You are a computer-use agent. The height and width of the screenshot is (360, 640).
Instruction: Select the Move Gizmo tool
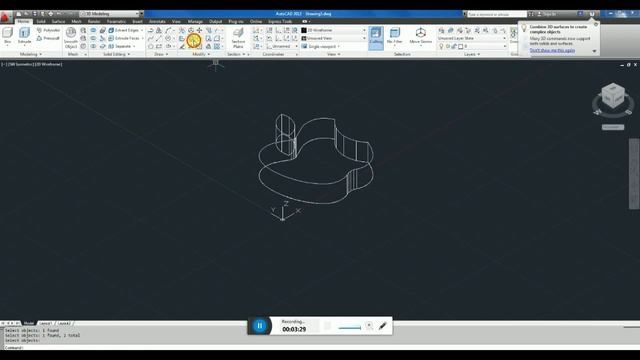click(x=420, y=36)
